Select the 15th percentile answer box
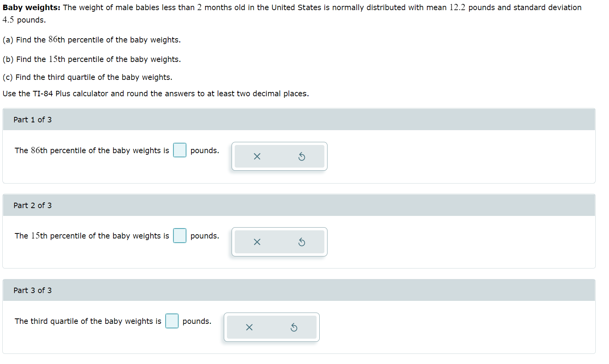 179,235
